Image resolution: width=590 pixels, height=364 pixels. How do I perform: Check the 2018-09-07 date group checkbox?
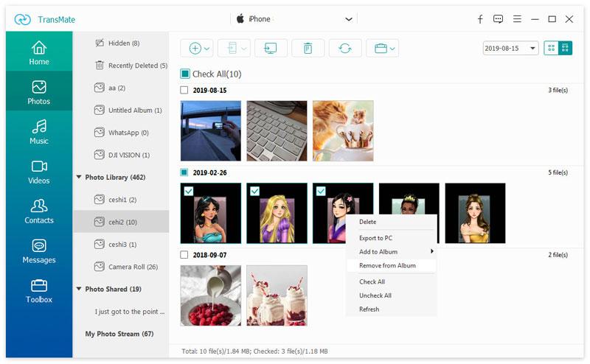pyautogui.click(x=184, y=255)
